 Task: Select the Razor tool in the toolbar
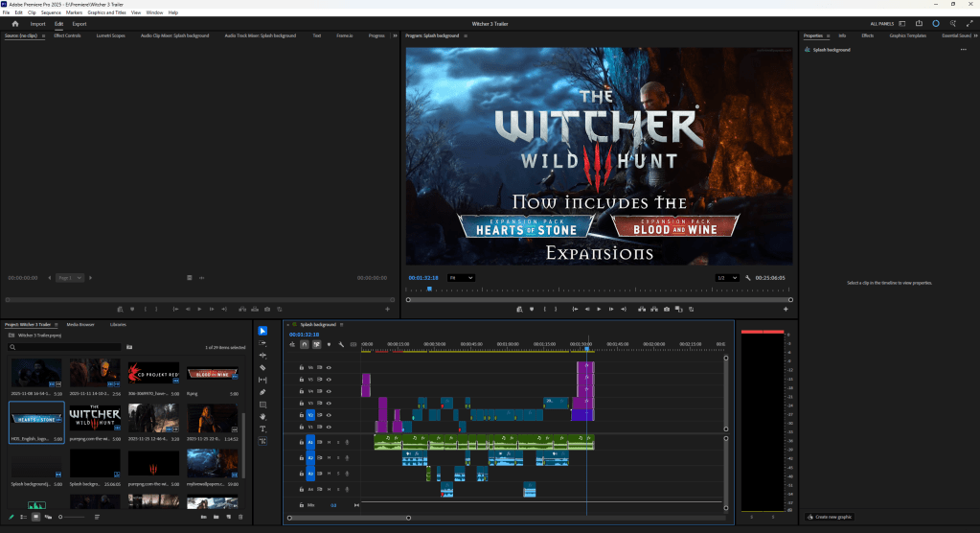point(263,367)
